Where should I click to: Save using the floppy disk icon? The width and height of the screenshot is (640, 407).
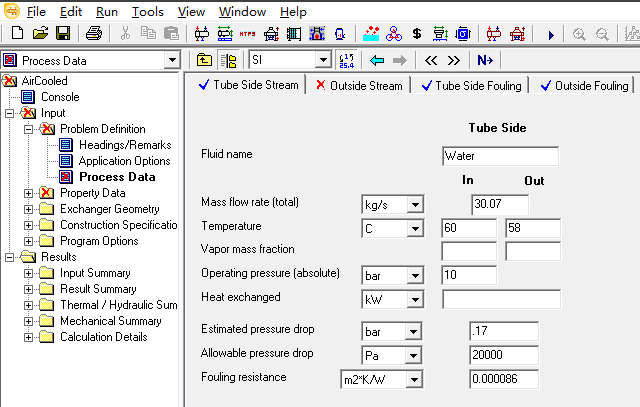[x=63, y=33]
